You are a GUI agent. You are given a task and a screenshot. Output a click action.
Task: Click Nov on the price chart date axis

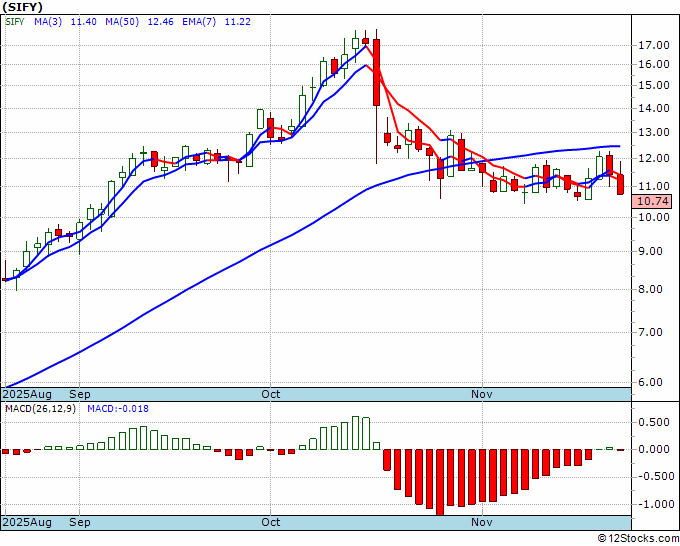[482, 394]
